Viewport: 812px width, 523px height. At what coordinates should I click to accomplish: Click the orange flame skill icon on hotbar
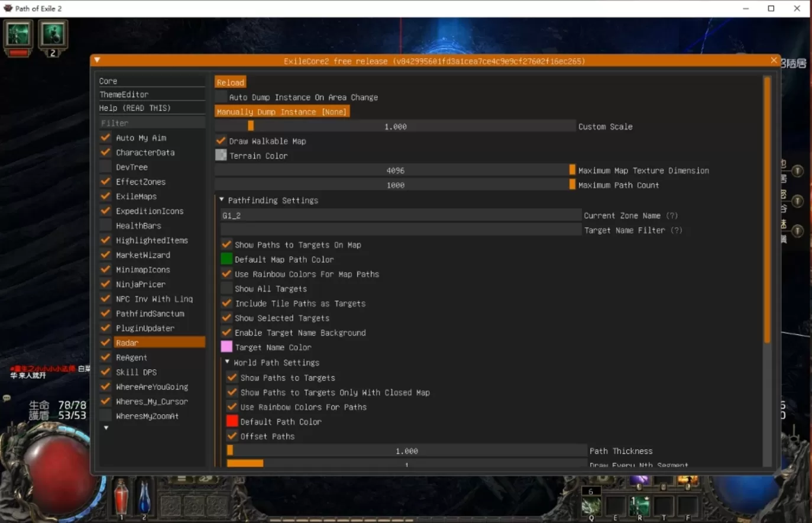pyautogui.click(x=688, y=479)
